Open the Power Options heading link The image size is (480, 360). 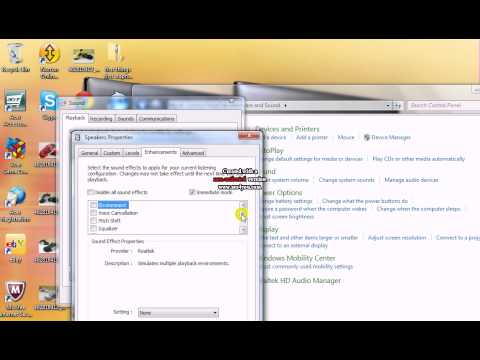tap(282, 193)
